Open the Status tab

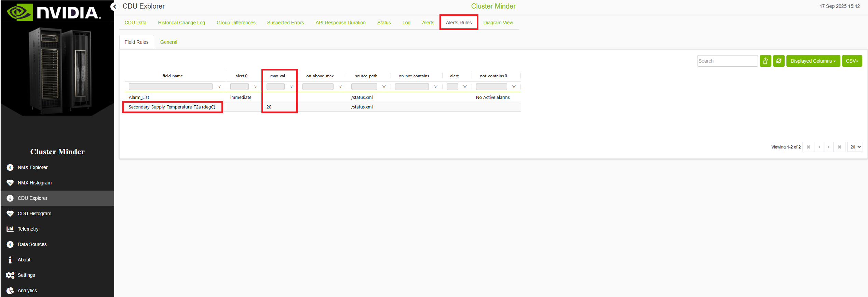click(x=384, y=23)
